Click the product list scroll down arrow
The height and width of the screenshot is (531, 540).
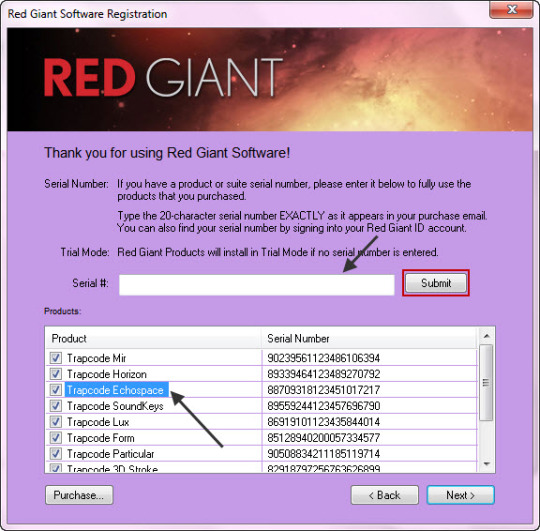click(487, 464)
